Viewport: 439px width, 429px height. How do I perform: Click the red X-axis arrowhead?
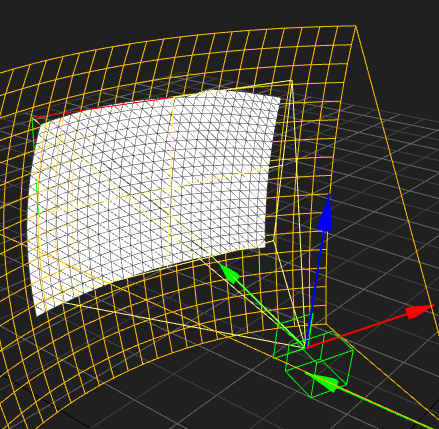pos(419,311)
